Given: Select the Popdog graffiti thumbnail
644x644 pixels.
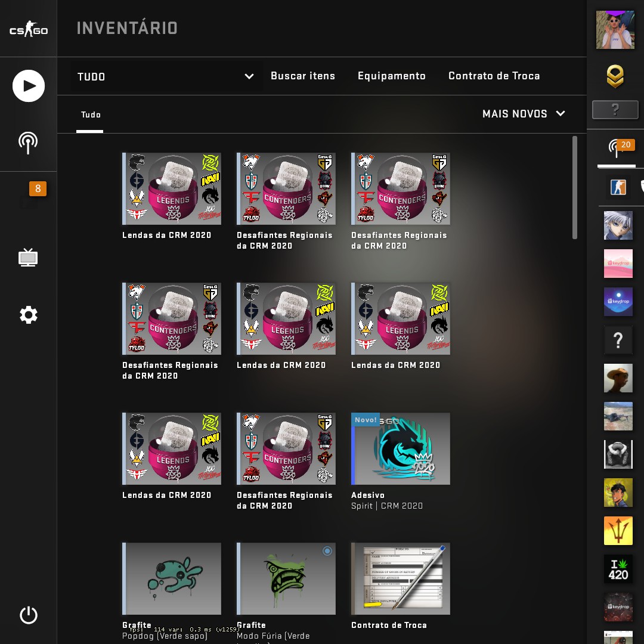Looking at the screenshot, I should pos(172,578).
